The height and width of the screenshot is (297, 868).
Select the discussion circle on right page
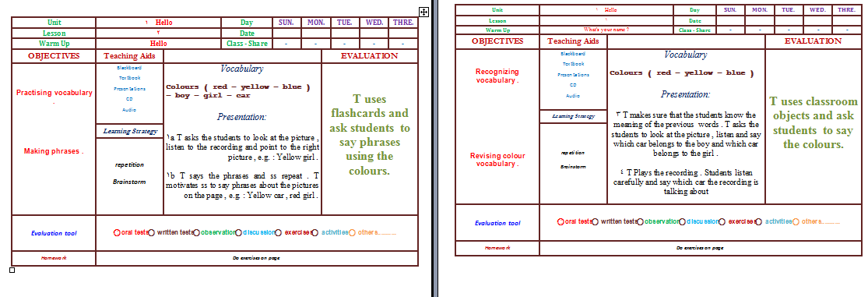[682, 221]
